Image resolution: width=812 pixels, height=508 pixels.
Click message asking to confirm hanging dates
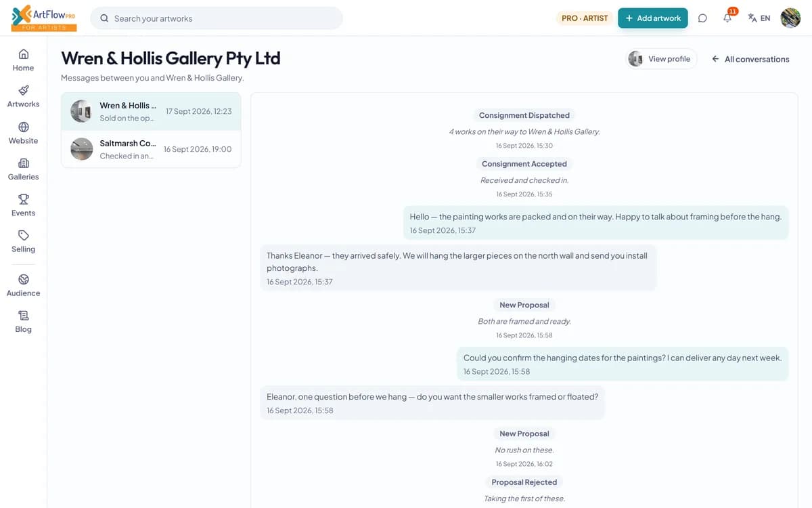tap(623, 364)
